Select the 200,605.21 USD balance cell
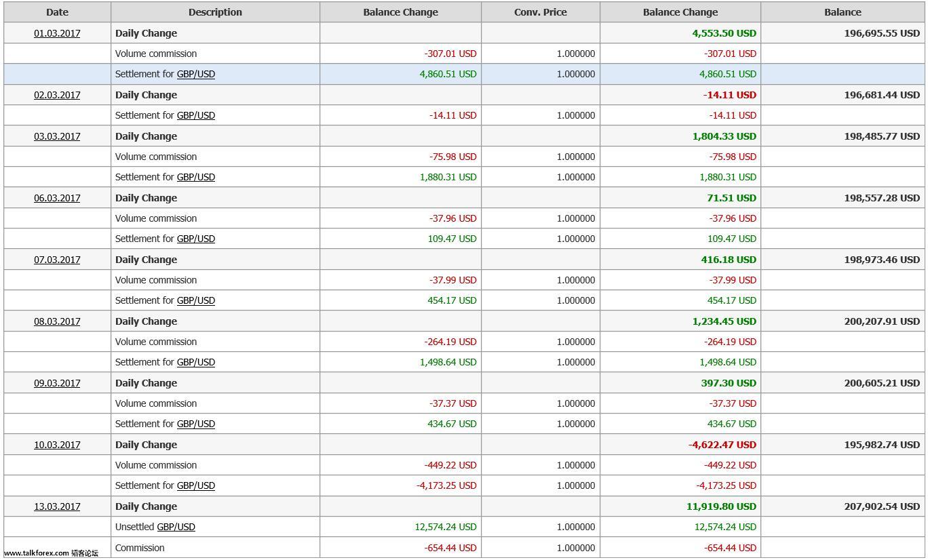The image size is (928, 560). pyautogui.click(x=843, y=383)
